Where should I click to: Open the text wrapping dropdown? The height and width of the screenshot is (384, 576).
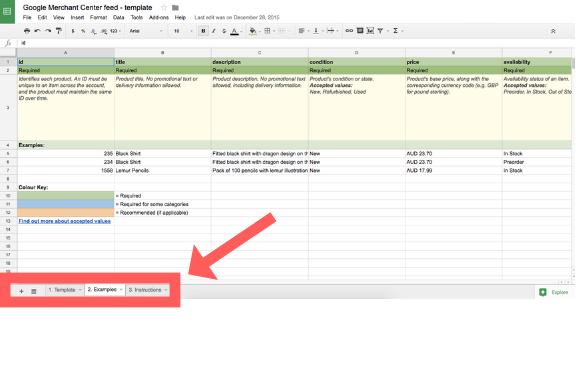pyautogui.click(x=332, y=31)
